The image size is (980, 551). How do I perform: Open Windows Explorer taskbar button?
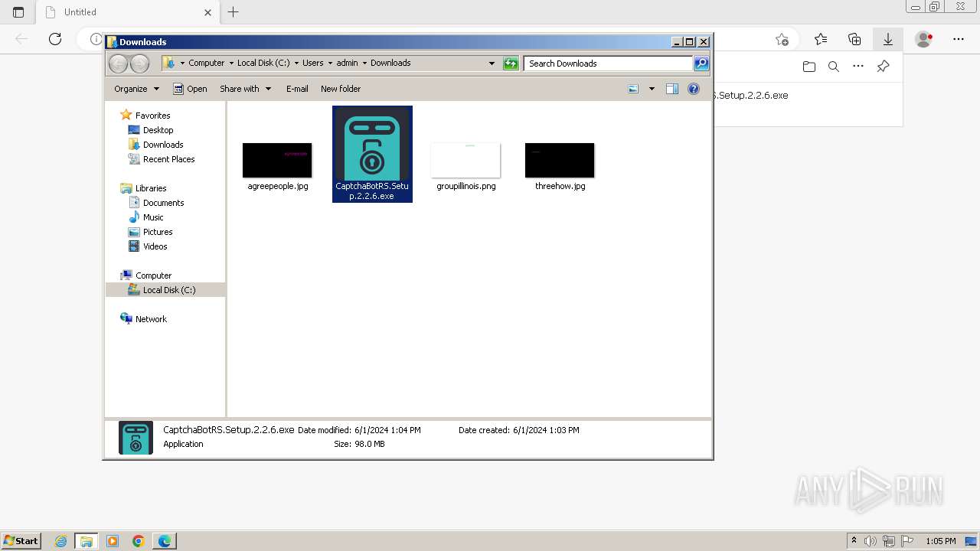coord(87,541)
